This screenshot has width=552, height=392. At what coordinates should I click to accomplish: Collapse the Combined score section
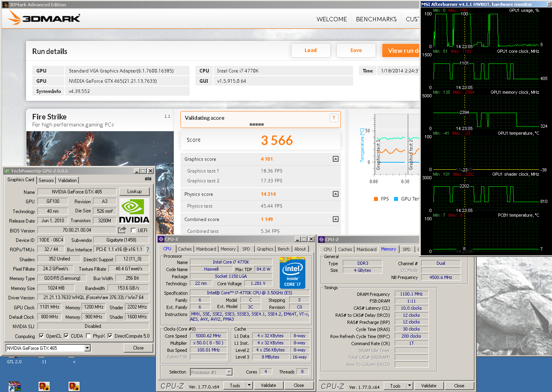(x=335, y=219)
